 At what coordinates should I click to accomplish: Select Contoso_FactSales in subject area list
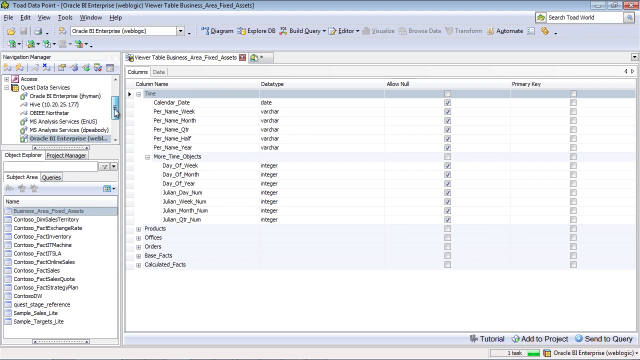pyautogui.click(x=37, y=271)
